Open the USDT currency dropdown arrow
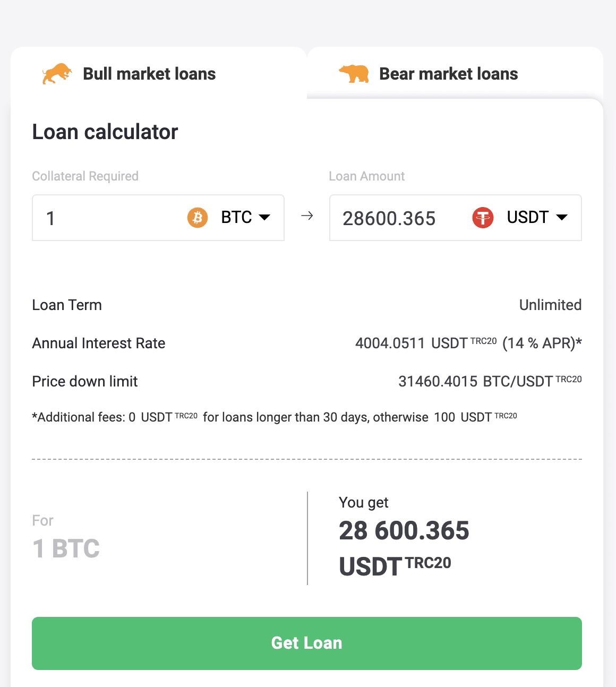The width and height of the screenshot is (616, 687). tap(562, 217)
